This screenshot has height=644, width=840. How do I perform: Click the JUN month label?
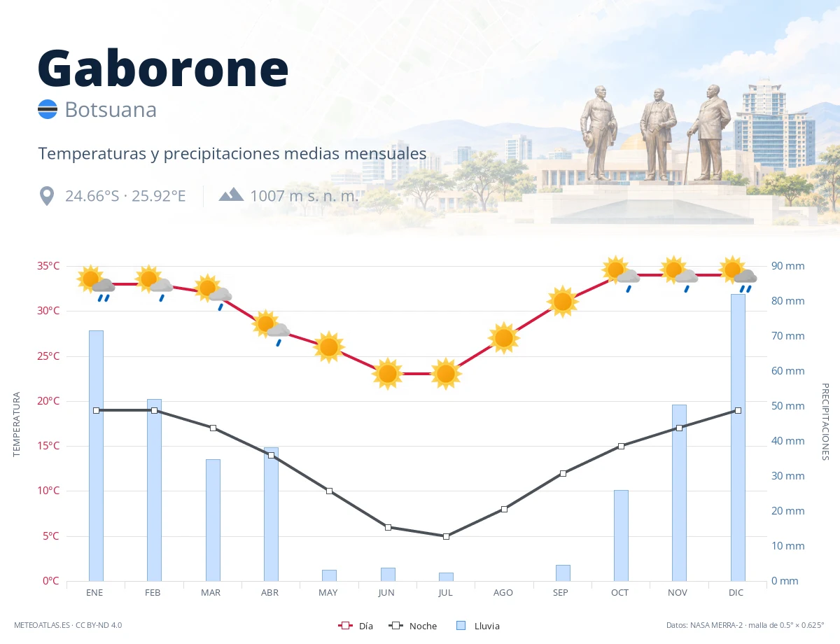coord(386,593)
